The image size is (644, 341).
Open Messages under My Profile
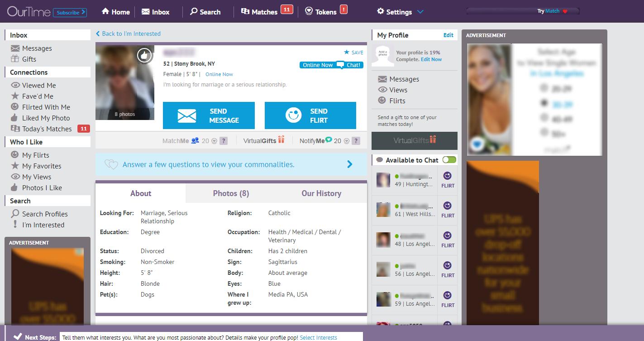pyautogui.click(x=398, y=79)
